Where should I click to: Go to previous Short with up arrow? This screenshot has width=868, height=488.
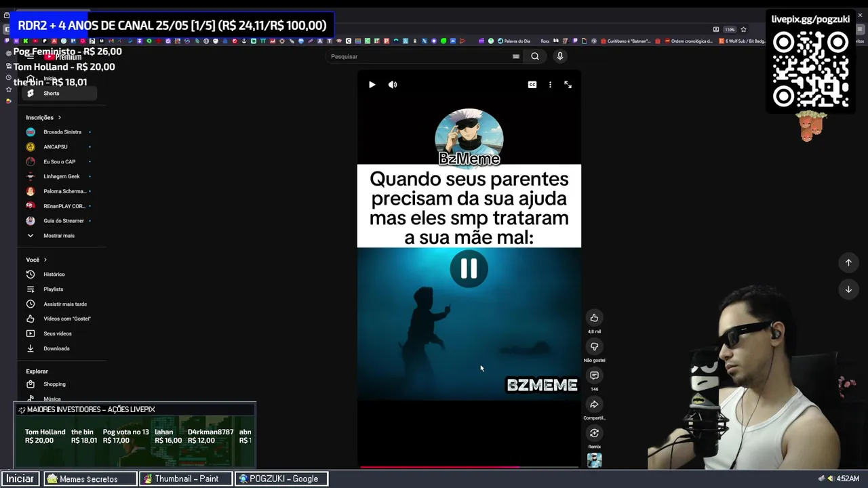848,262
